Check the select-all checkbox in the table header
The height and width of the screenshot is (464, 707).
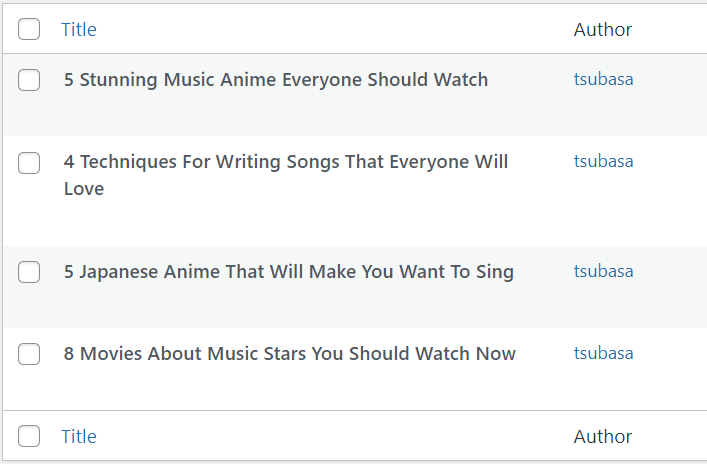29,29
